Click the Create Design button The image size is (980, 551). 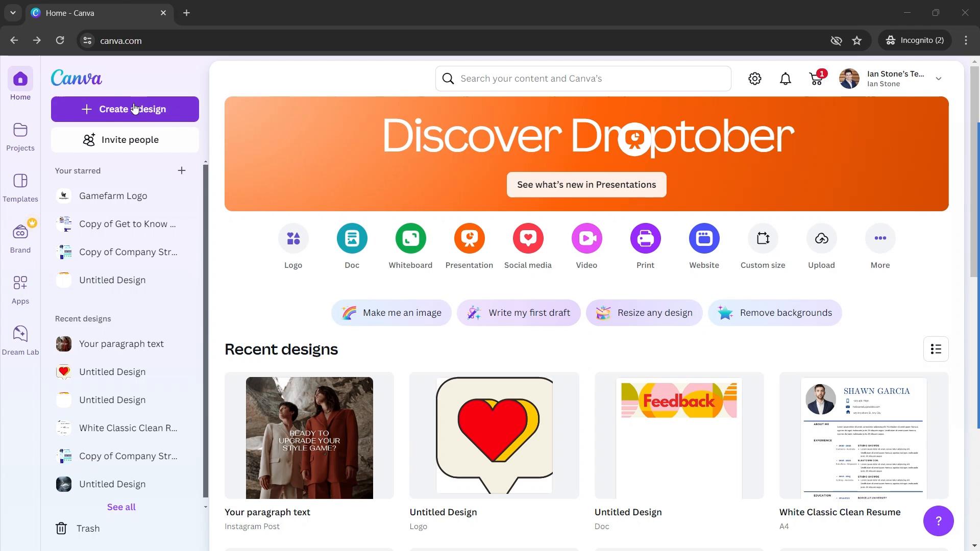(125, 108)
